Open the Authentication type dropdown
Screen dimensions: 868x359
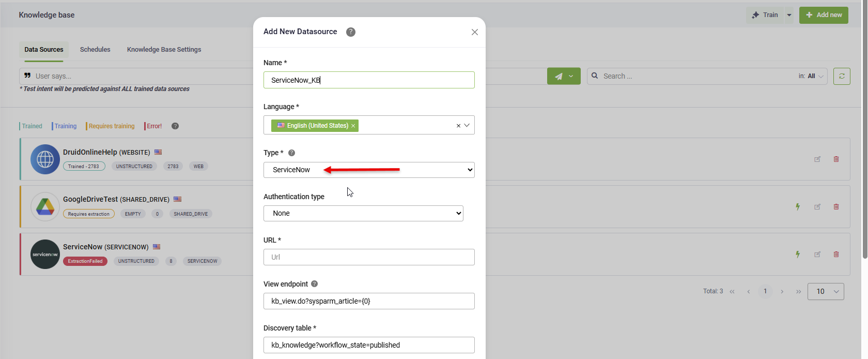[363, 213]
